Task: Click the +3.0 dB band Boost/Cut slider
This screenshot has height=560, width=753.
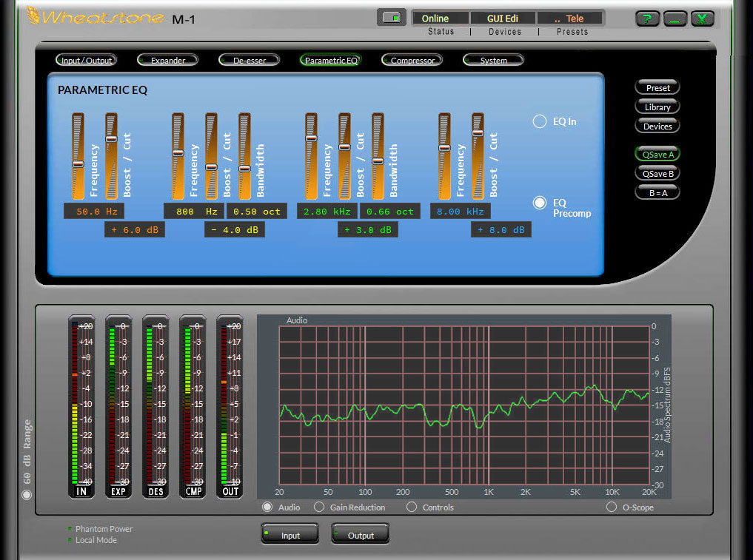Action: pyautogui.click(x=344, y=156)
